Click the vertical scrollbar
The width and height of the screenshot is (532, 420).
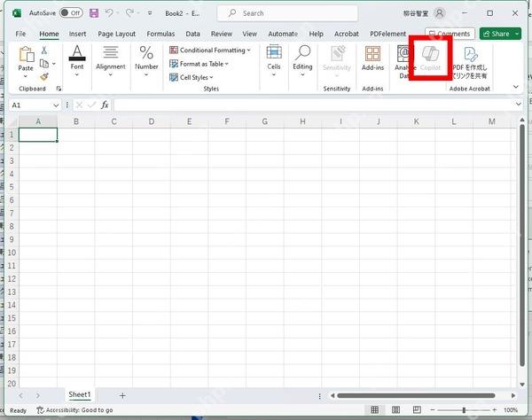(522, 245)
